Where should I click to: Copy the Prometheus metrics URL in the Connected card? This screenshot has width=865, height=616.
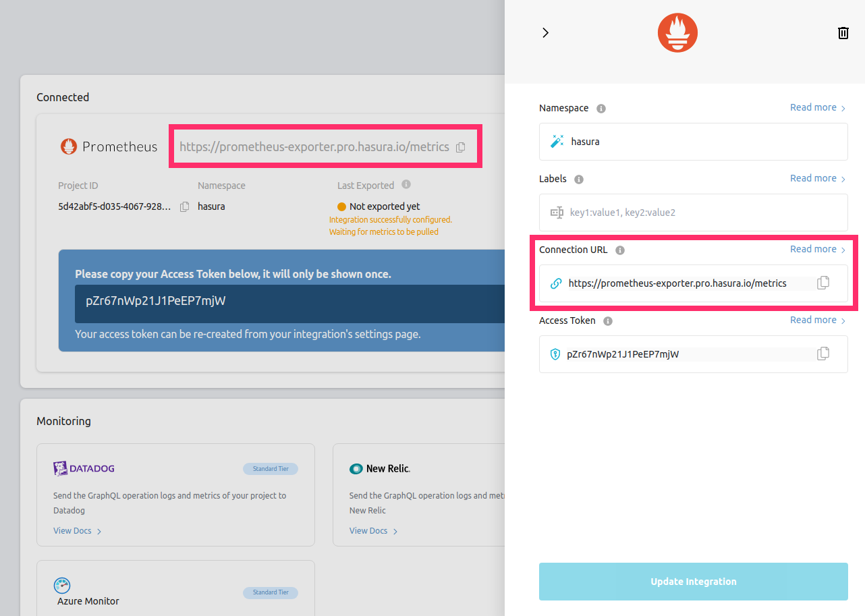pyautogui.click(x=460, y=147)
